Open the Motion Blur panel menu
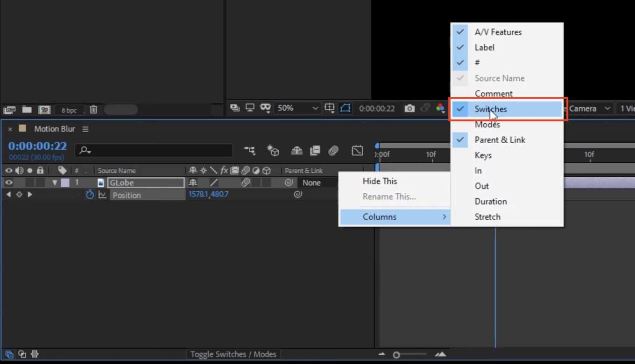Viewport: 635px width, 364px height. pos(85,129)
